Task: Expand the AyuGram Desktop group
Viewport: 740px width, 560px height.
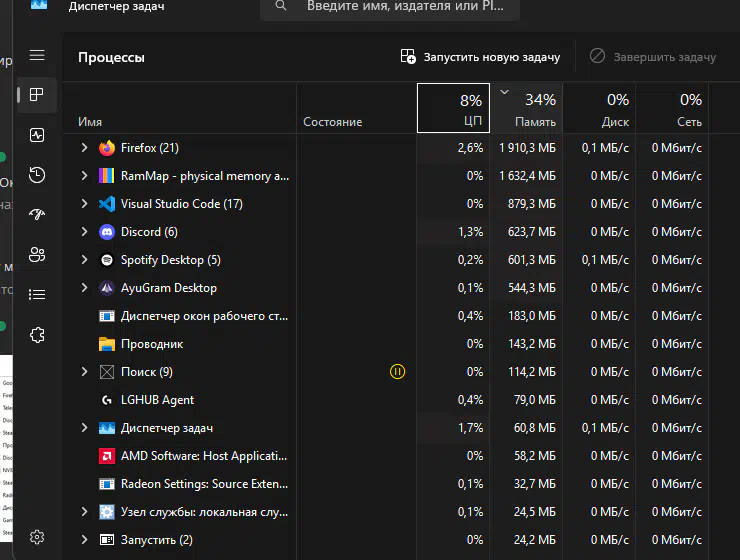Action: [84, 287]
